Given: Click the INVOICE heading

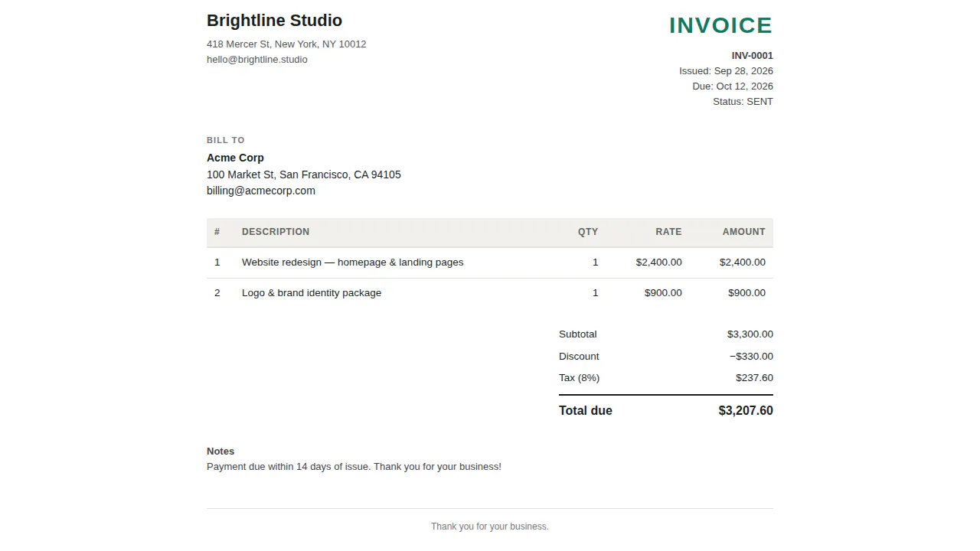Looking at the screenshot, I should [720, 25].
